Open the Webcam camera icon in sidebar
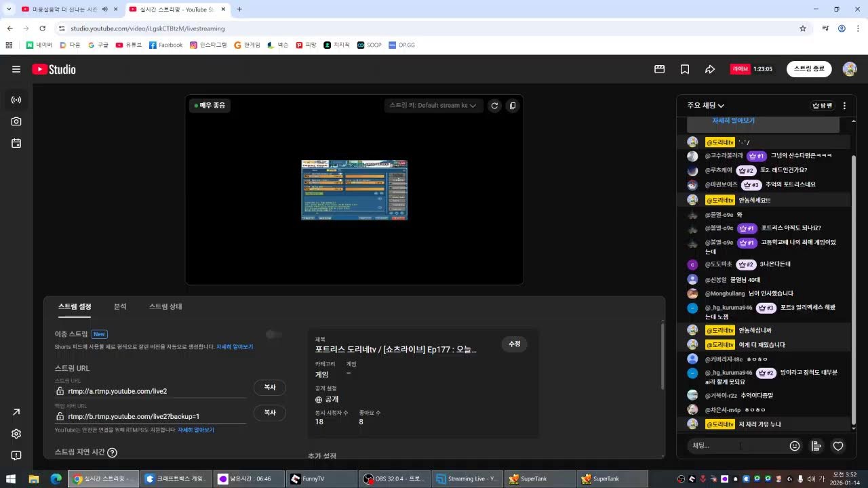Screen dimensions: 868x488 click(16, 121)
